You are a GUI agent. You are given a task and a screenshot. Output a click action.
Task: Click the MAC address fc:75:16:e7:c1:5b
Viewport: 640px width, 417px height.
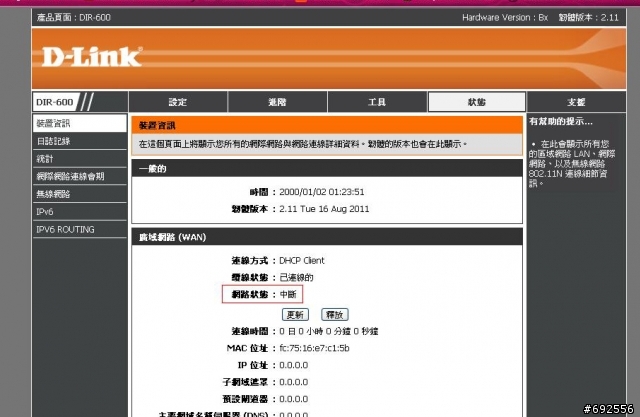pyautogui.click(x=314, y=348)
